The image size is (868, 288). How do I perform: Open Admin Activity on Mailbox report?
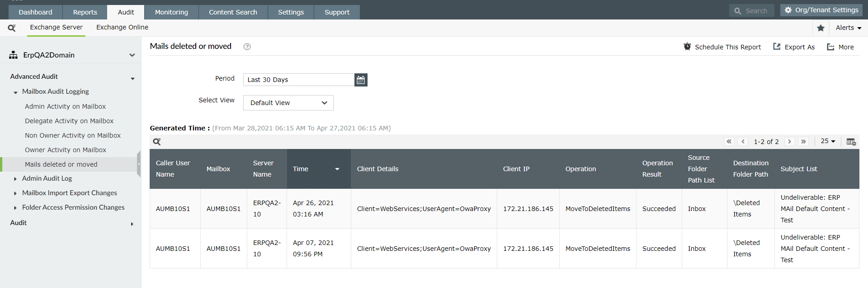click(65, 106)
